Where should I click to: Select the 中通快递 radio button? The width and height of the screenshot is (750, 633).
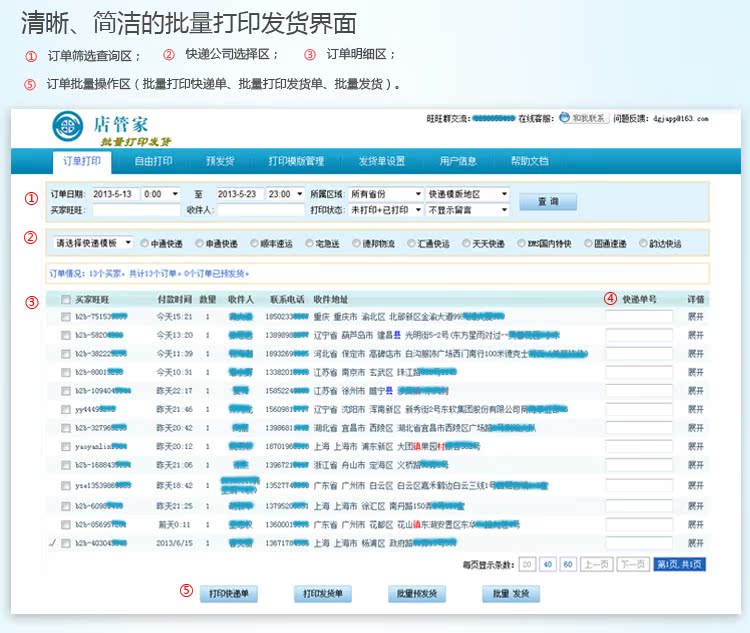tap(144, 244)
